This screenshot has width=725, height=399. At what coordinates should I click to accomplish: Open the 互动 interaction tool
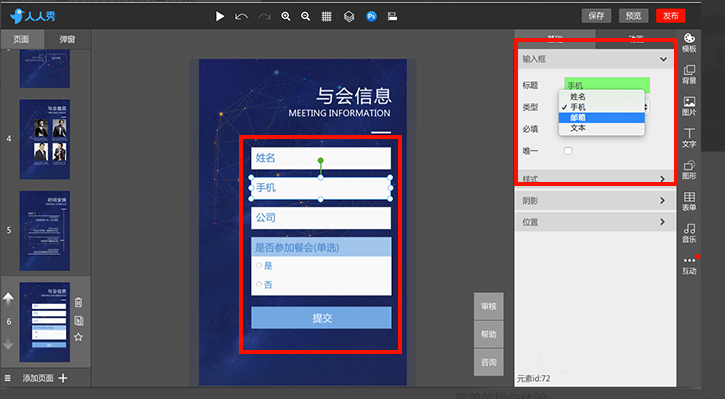[689, 265]
